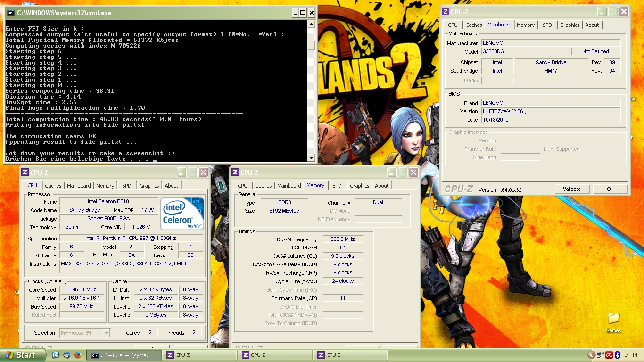Viewport: 644px width, 362px height.
Task: Click the DRAM Frequency value 665.3 MHz
Action: click(x=343, y=239)
